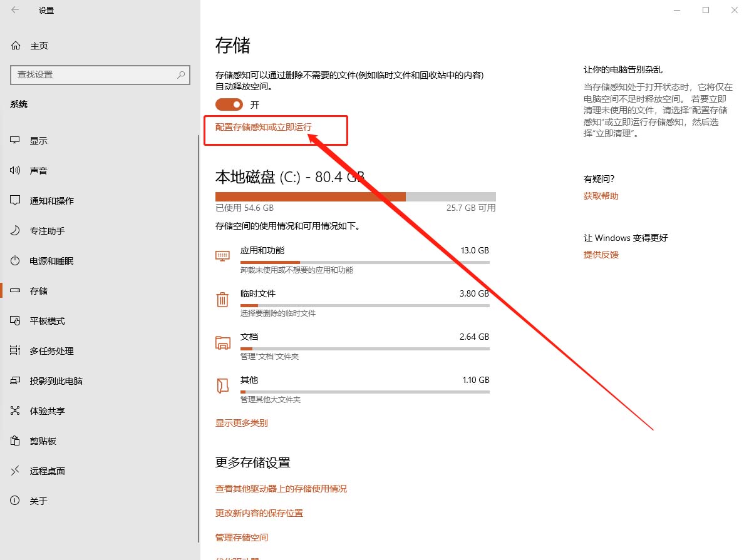Click the 通知和操作 sidebar icon

[x=14, y=200]
